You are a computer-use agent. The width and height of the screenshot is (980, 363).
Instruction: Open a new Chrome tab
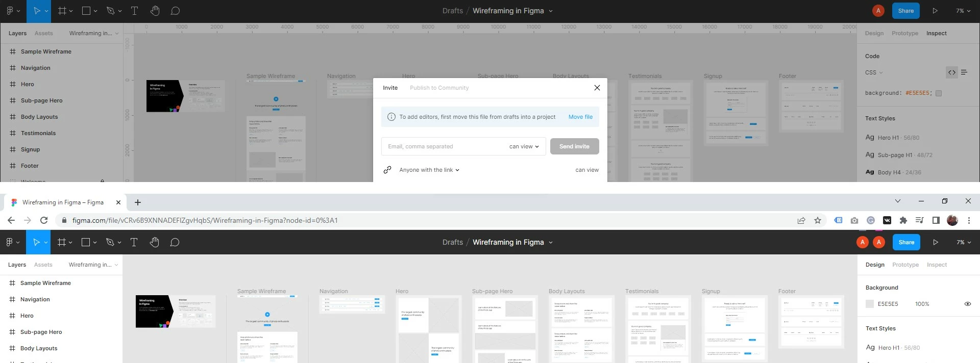[138, 202]
